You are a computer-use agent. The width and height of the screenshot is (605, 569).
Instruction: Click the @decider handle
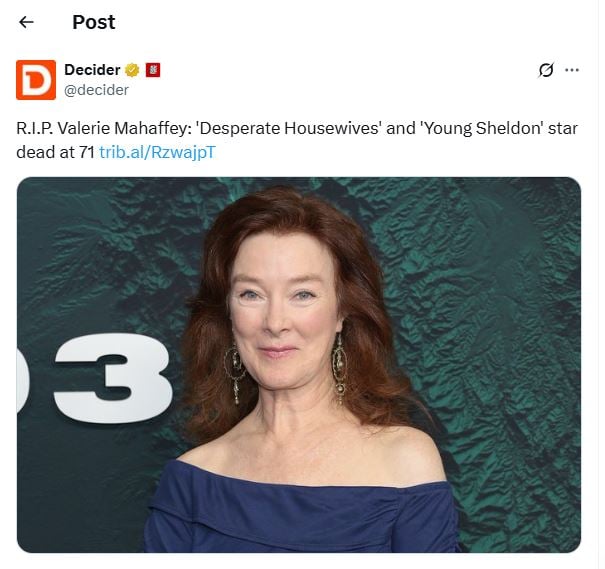(x=96, y=90)
